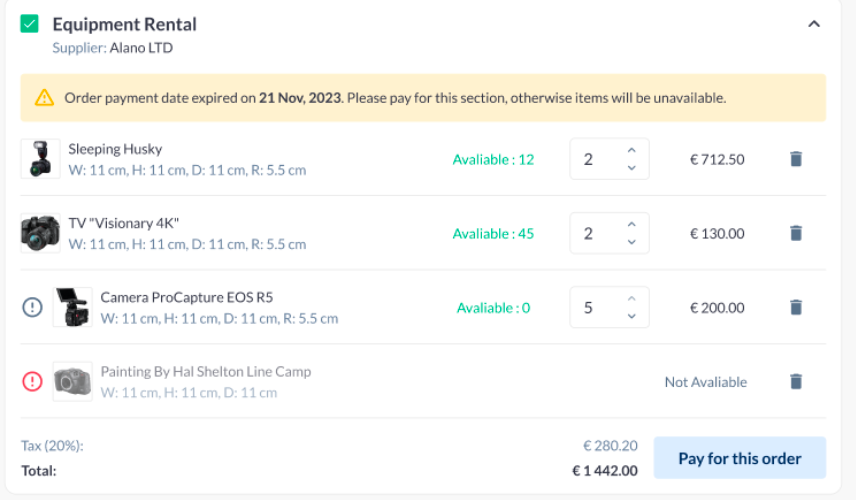
Task: Increase TV "Visionary 4K" quantity
Action: click(x=631, y=224)
